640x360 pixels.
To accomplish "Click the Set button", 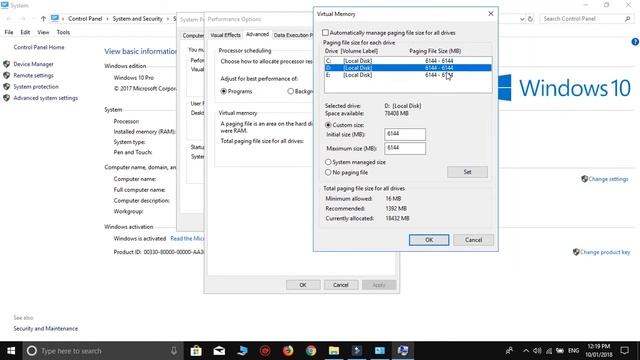I will (467, 172).
